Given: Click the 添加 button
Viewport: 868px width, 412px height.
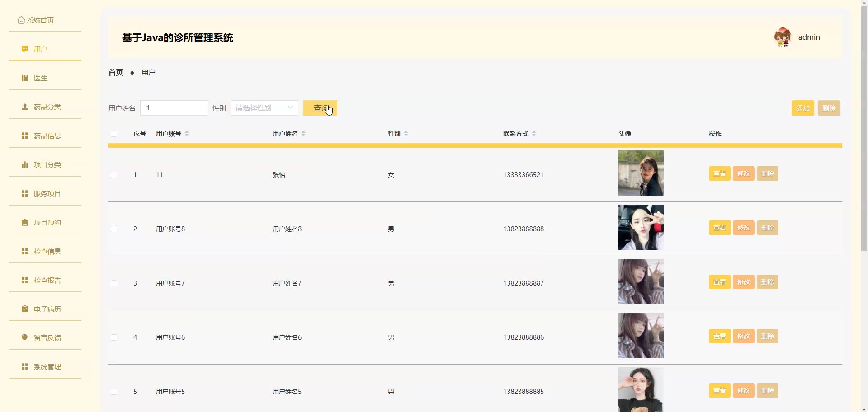Looking at the screenshot, I should coord(803,108).
